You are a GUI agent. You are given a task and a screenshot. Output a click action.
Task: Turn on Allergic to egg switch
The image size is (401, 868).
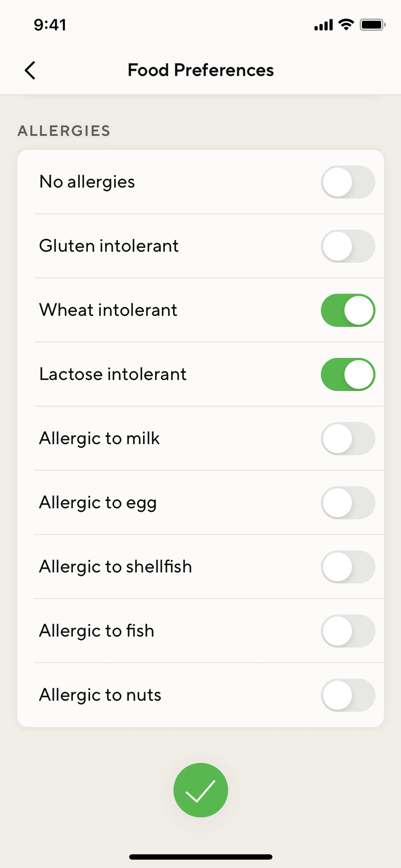pos(348,503)
